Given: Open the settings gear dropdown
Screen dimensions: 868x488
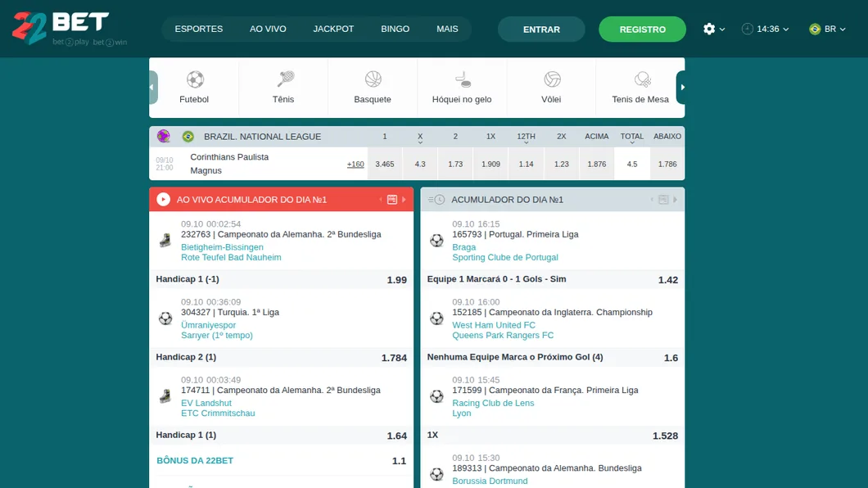Looking at the screenshot, I should click(713, 29).
